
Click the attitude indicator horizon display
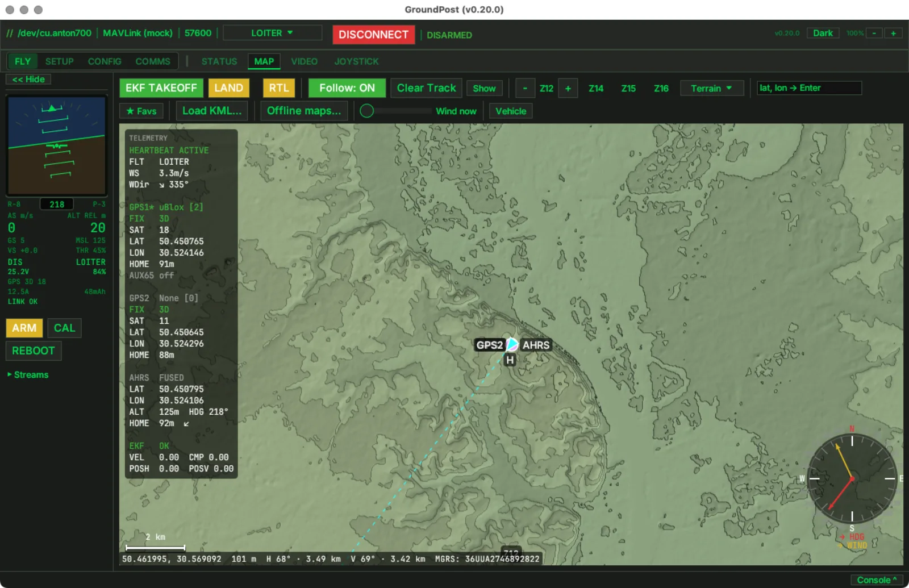[56, 146]
